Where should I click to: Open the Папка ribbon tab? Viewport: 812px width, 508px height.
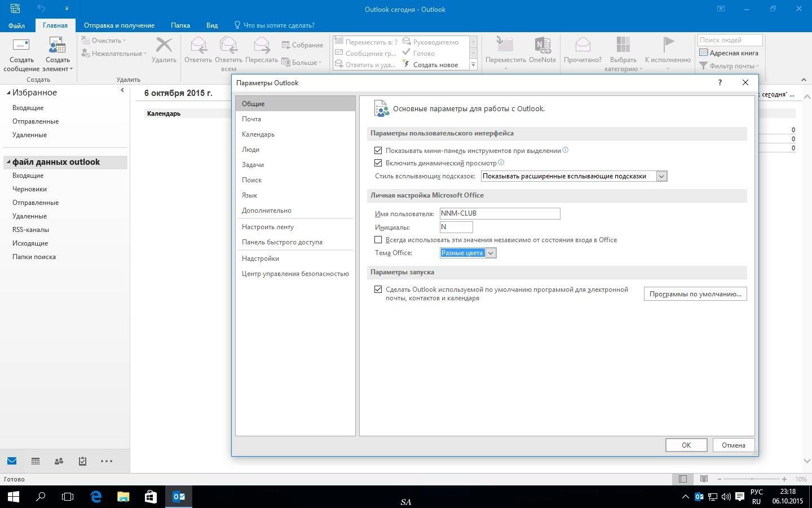[x=180, y=25]
